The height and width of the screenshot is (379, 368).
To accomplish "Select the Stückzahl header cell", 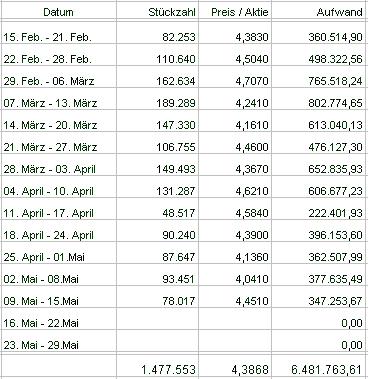I will pyautogui.click(x=157, y=10).
